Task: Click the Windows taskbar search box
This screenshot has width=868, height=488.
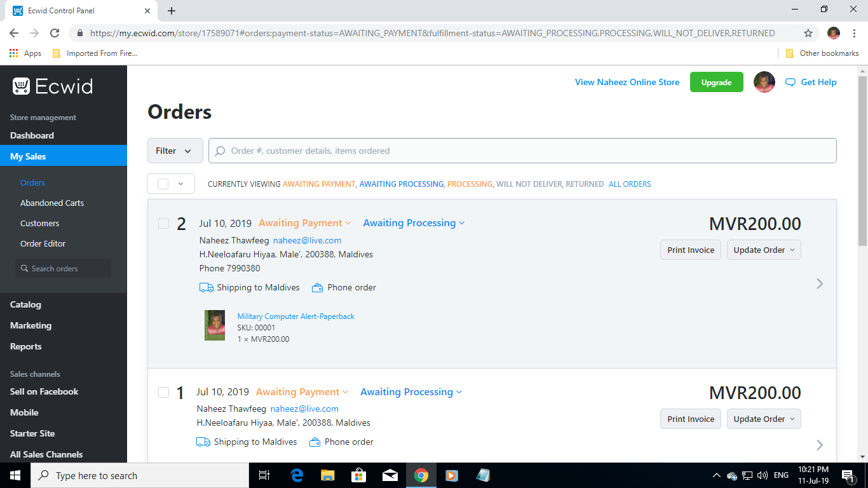Action: coord(140,475)
